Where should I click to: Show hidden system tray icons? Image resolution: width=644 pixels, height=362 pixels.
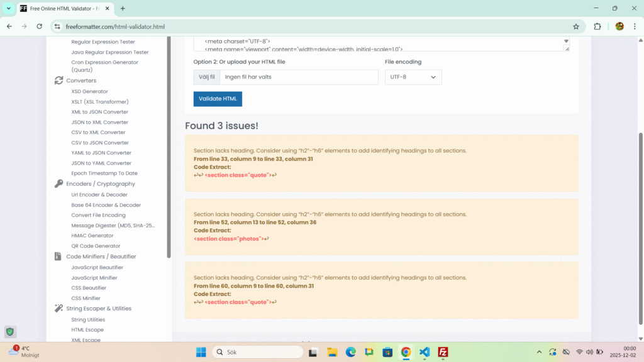click(539, 352)
